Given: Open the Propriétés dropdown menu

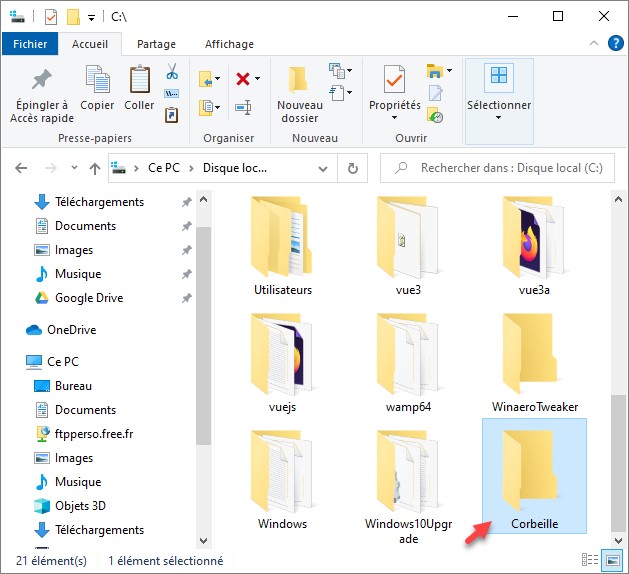Looking at the screenshot, I should click(394, 119).
